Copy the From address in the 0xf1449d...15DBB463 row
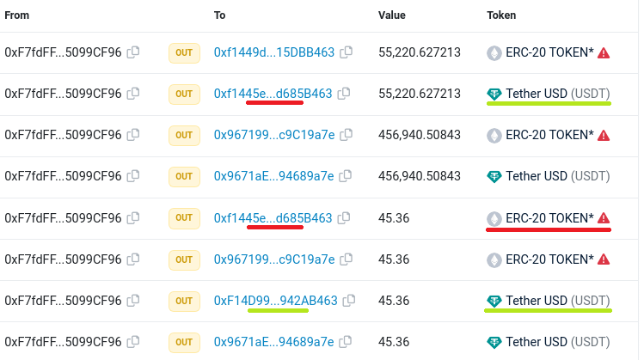Screen dimensions: 644x360 click(x=133, y=52)
